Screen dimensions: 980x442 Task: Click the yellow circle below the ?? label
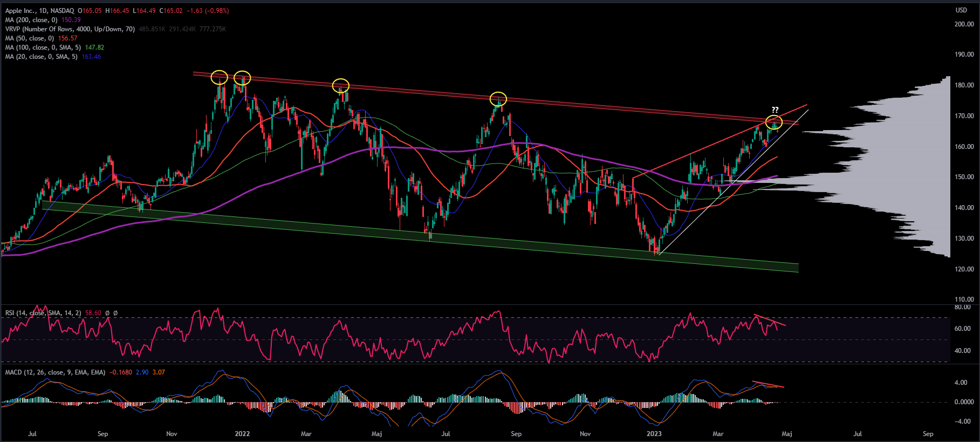(x=774, y=123)
